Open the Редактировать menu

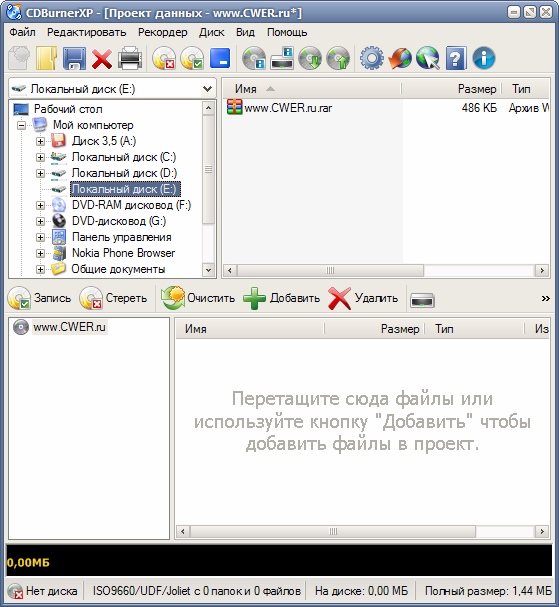[x=86, y=32]
